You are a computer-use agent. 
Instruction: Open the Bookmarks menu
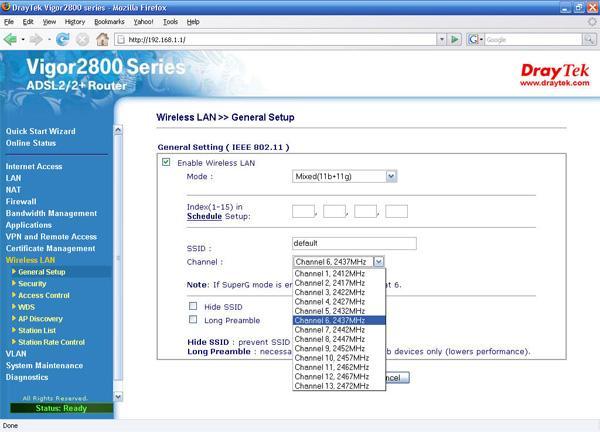click(x=109, y=22)
